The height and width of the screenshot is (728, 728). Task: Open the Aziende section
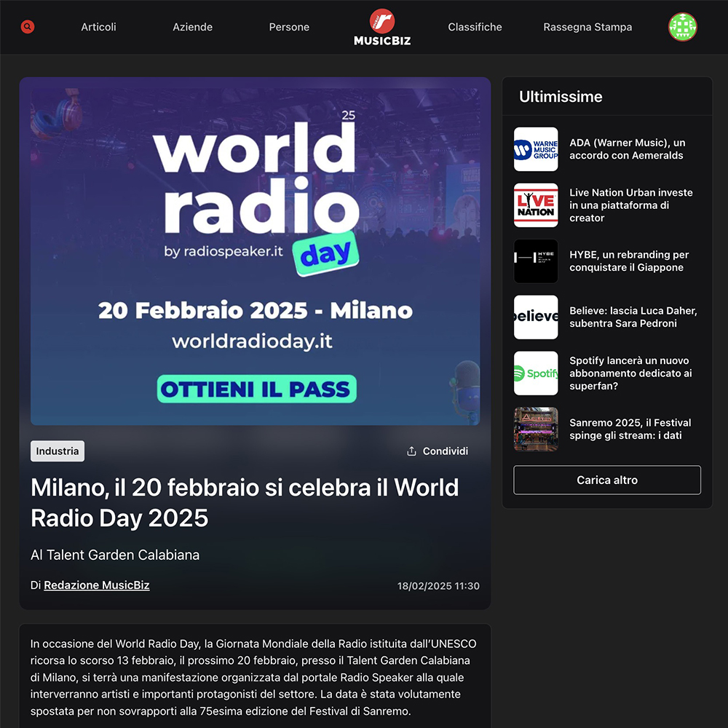pyautogui.click(x=193, y=27)
